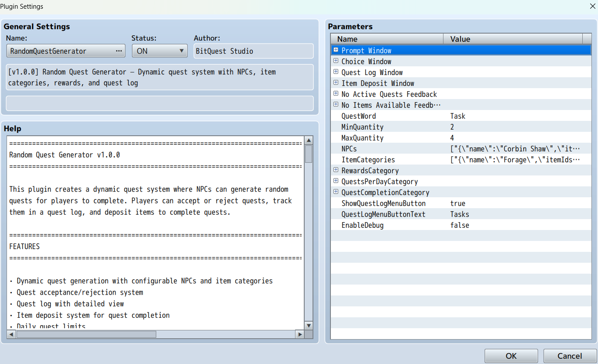
Task: Select the EnableDebug parameter row
Action: click(461, 225)
